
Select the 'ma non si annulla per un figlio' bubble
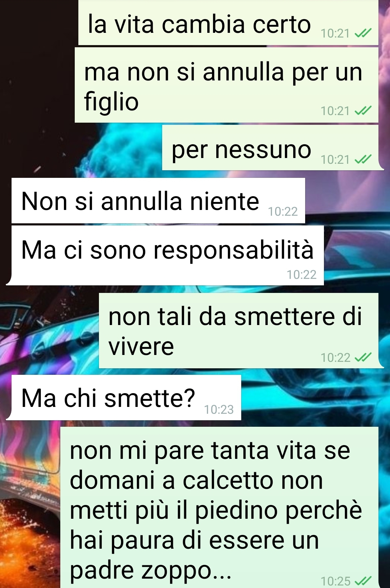[226, 85]
